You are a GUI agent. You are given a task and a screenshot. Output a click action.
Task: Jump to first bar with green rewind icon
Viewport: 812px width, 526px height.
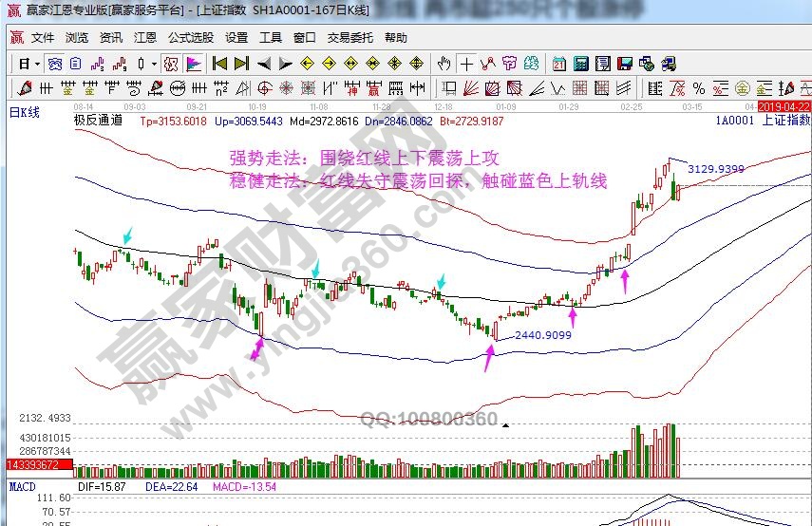[x=219, y=65]
